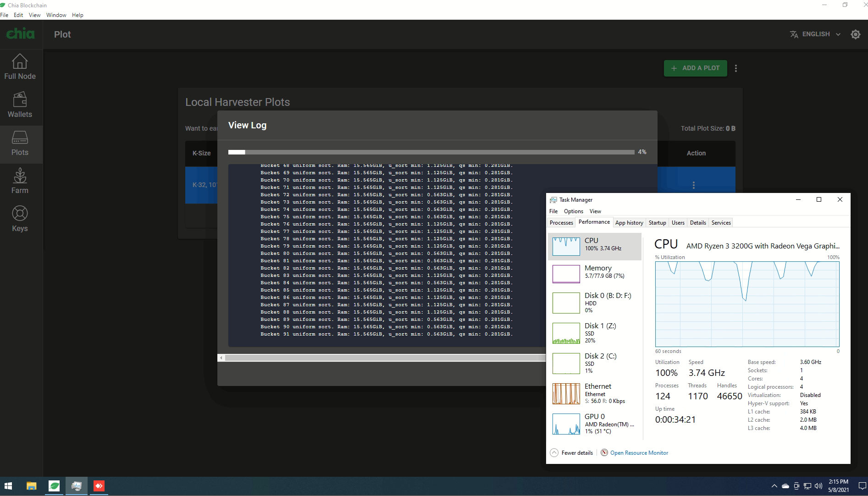Viewport: 868px width, 496px height.
Task: Open more options next to ADD A PLOT
Action: tap(736, 68)
